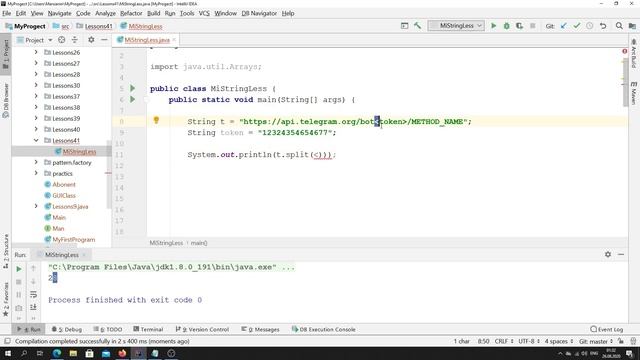
Task: Toggle read-only lock icon in status bar
Action: (x=621, y=341)
